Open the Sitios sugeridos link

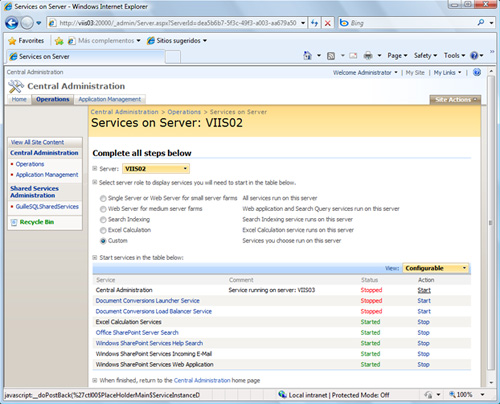(177, 41)
